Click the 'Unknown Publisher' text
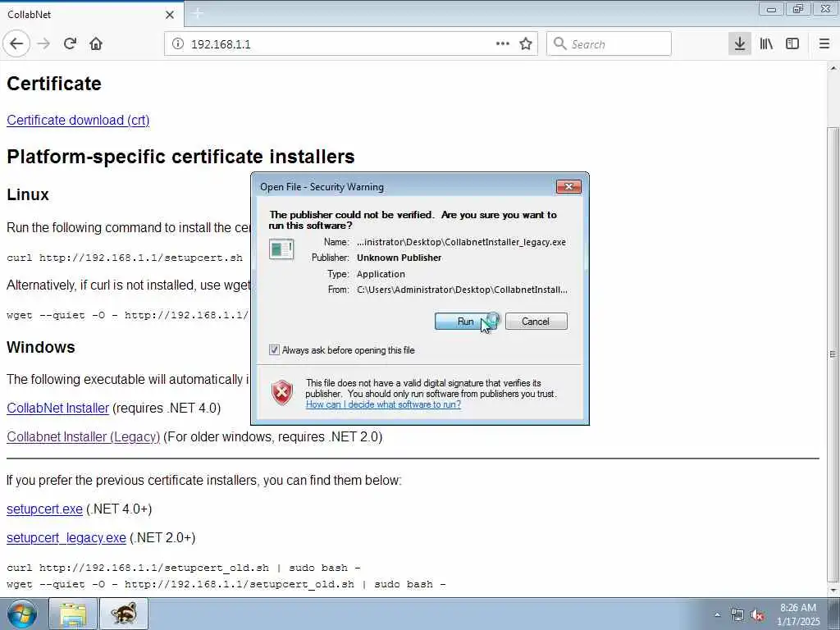840x630 pixels. point(399,258)
